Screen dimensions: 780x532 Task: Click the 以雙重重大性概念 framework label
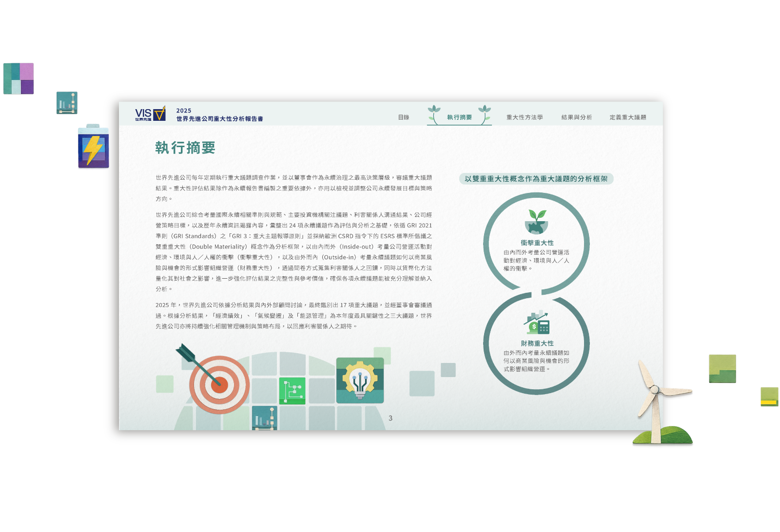(x=536, y=179)
